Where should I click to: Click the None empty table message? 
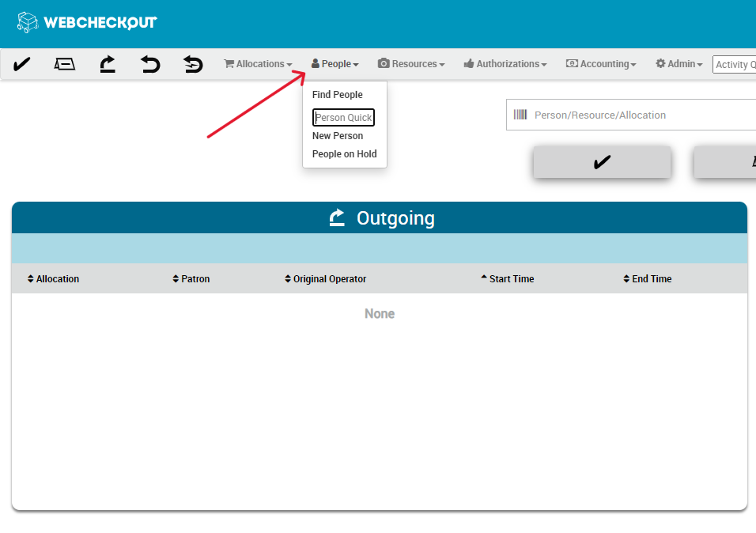pos(380,313)
